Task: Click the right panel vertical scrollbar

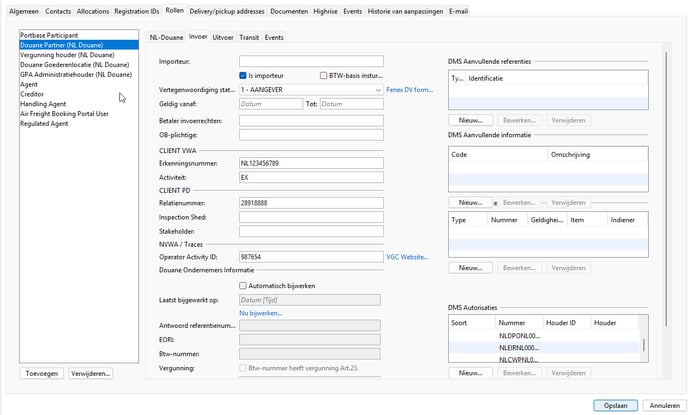Action: pyautogui.click(x=666, y=189)
